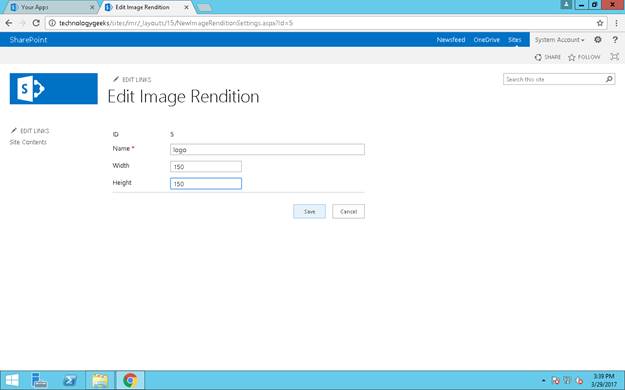Close the Edit Image Rendition tab
This screenshot has width=625, height=390.
click(186, 7)
